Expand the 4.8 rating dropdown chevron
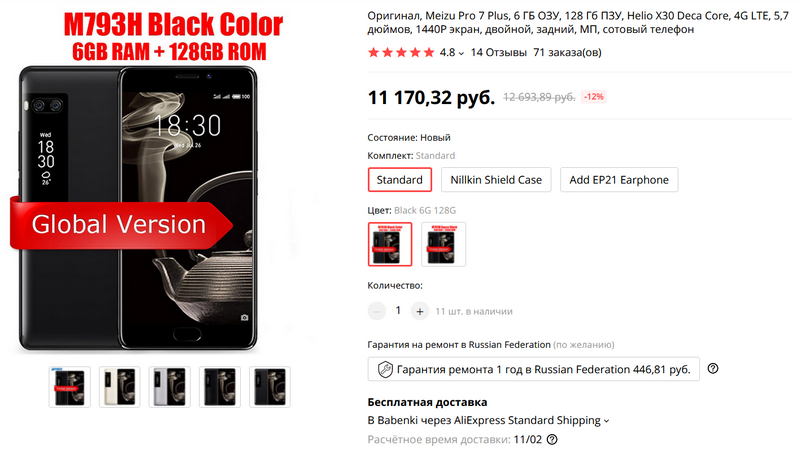800x453 pixels. [461, 53]
